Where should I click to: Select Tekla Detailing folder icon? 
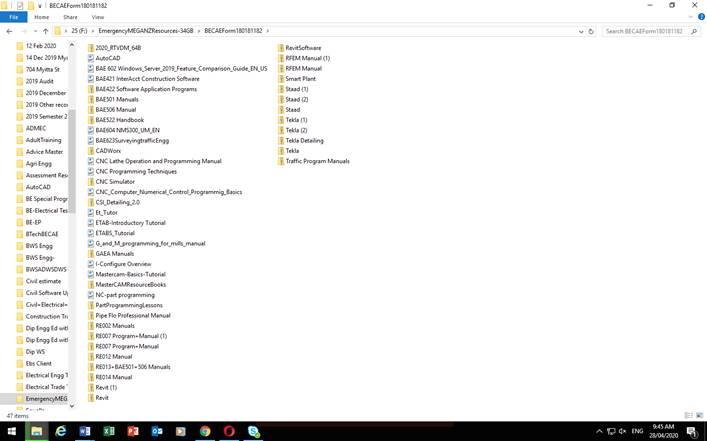(281, 141)
